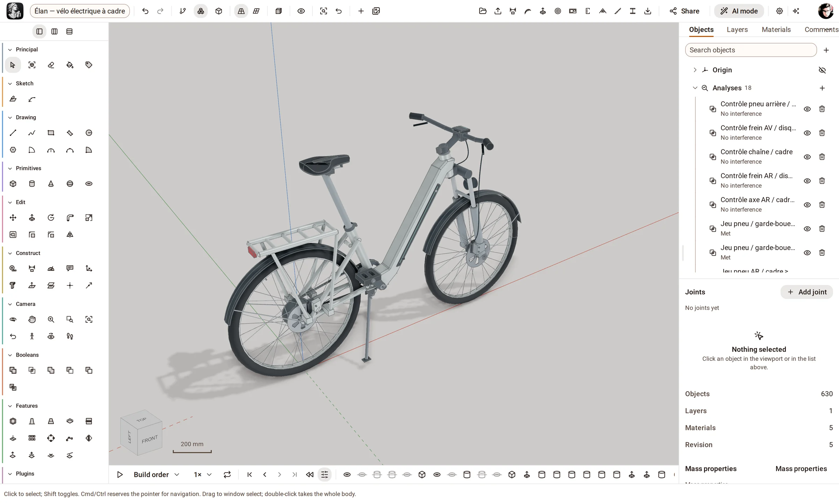Select the arrow Select tool
This screenshot has width=839, height=504.
[13, 65]
